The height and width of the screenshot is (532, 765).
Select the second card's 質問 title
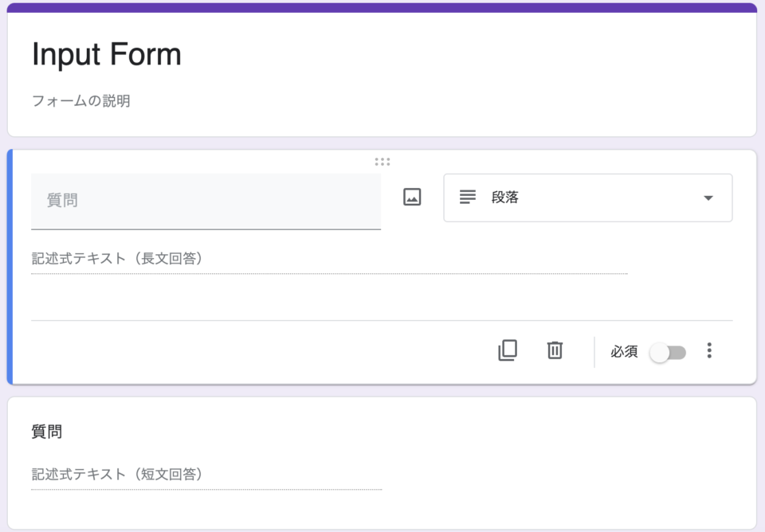[x=47, y=432]
